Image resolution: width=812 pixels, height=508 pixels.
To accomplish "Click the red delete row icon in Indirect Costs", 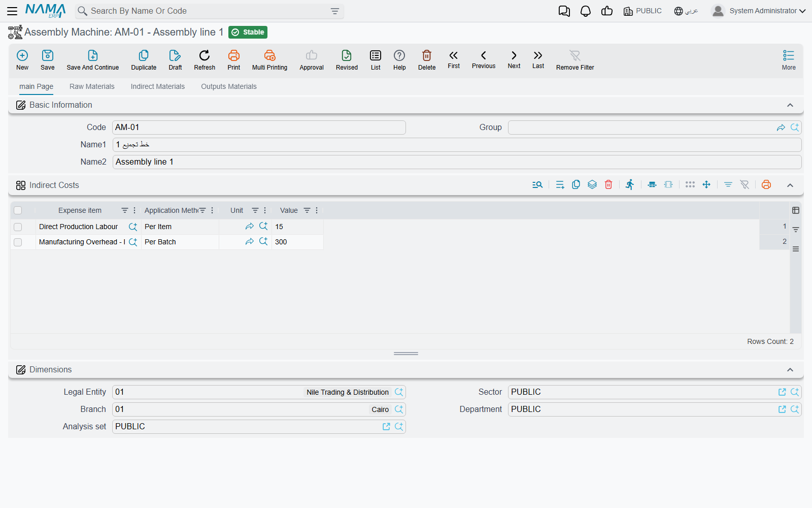I will 608,185.
